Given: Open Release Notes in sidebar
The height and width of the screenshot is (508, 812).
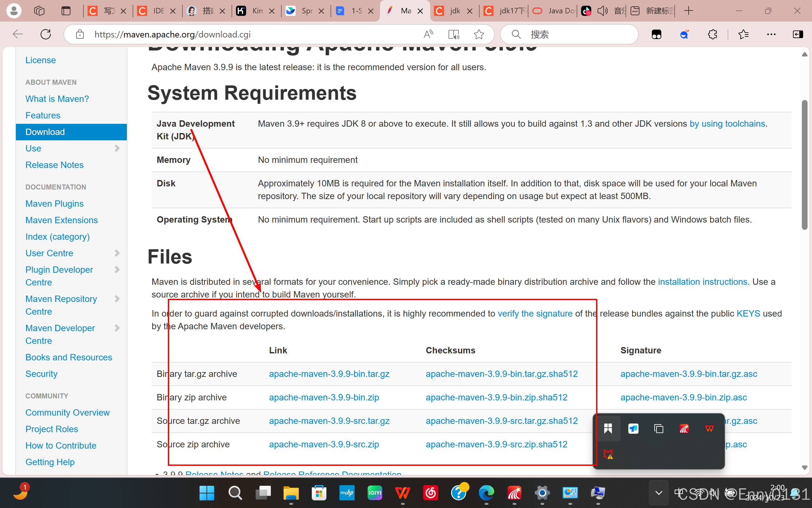Looking at the screenshot, I should click(54, 165).
